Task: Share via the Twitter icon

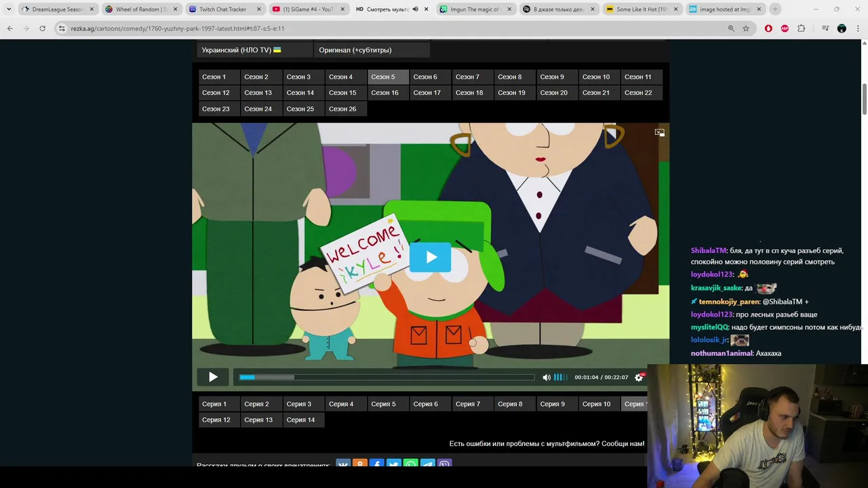Action: (x=394, y=465)
